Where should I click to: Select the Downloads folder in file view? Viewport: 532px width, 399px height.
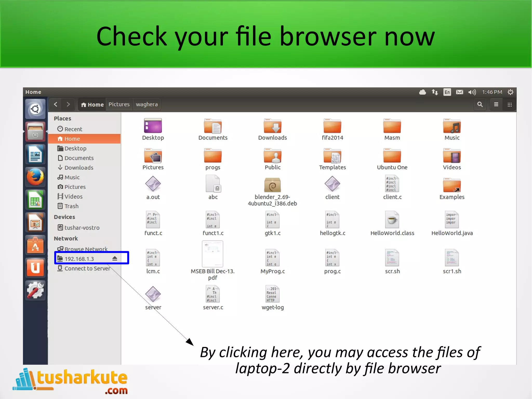coord(272,129)
